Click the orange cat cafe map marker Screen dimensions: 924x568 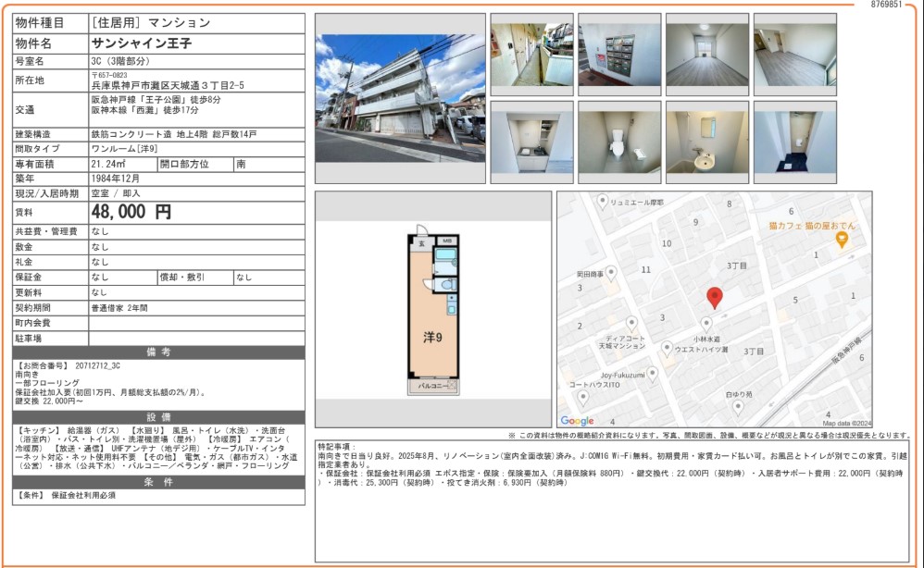pyautogui.click(x=841, y=241)
